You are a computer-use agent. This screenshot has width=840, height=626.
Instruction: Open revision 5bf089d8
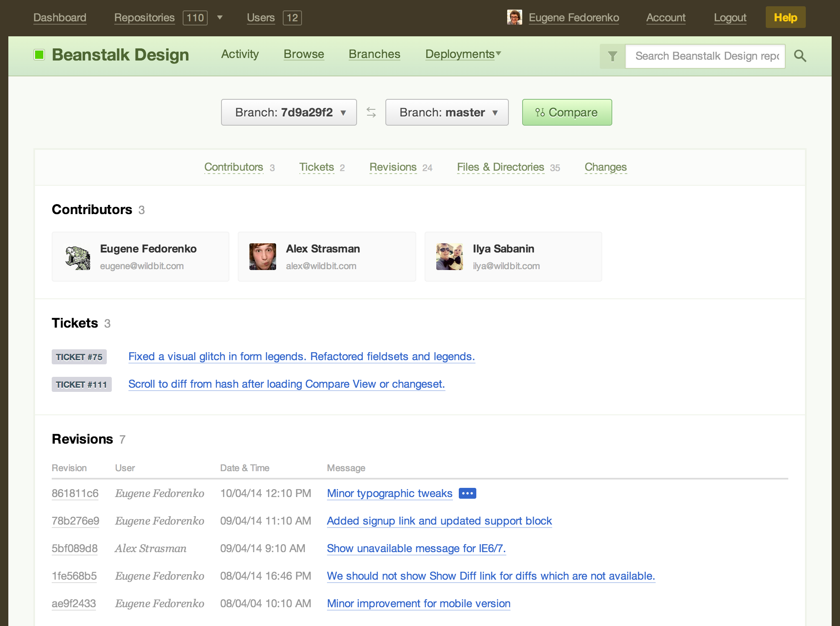point(75,548)
